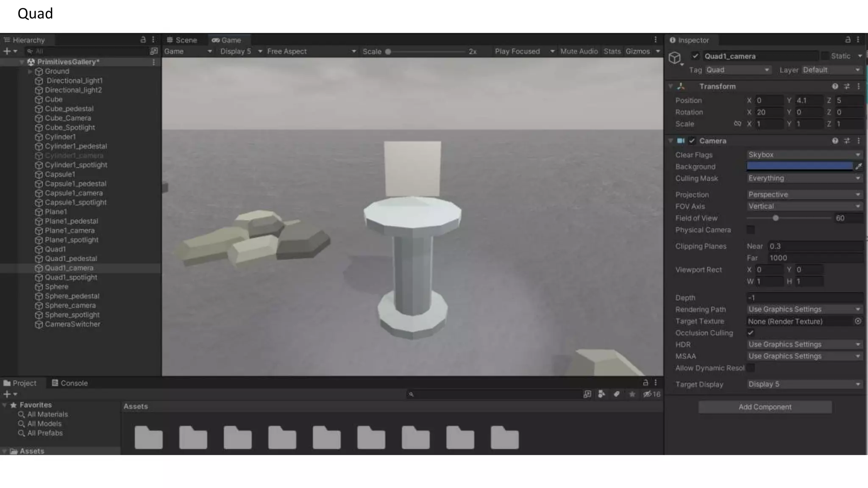Image resolution: width=868 pixels, height=488 pixels.
Task: Open the Clear Flags Skybox dropdown
Action: pyautogui.click(x=804, y=155)
